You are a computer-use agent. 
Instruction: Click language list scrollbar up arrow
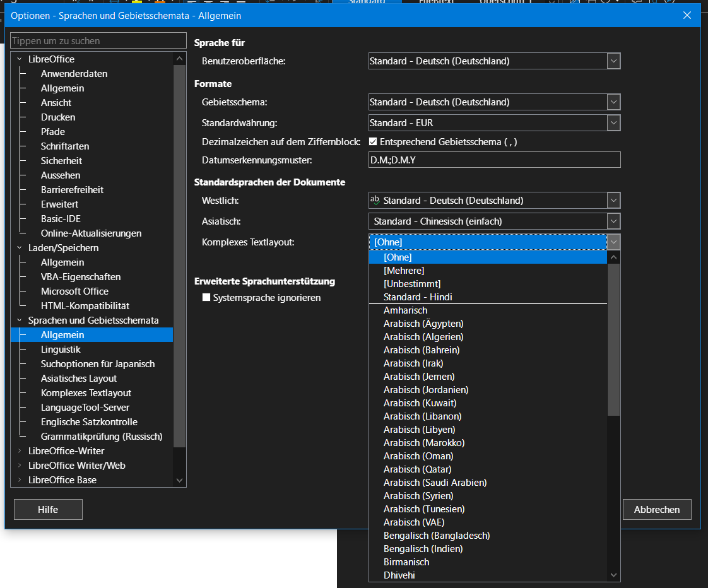click(x=613, y=257)
